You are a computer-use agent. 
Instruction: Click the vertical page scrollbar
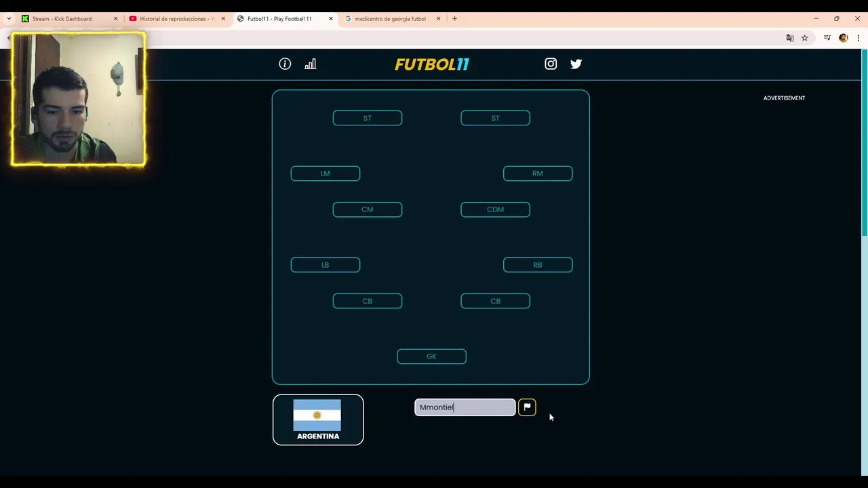[x=864, y=144]
